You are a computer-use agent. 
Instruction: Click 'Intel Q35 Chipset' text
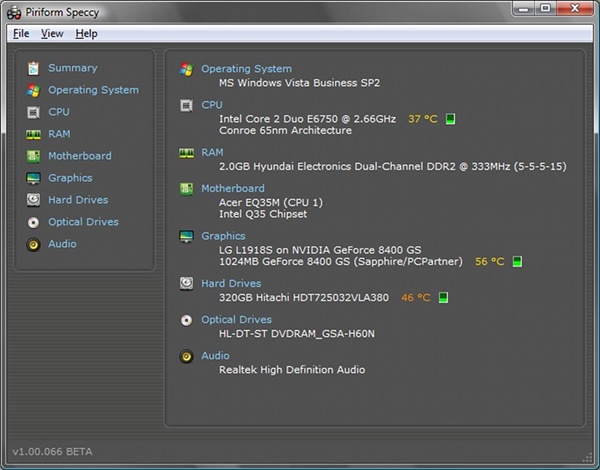tap(263, 214)
